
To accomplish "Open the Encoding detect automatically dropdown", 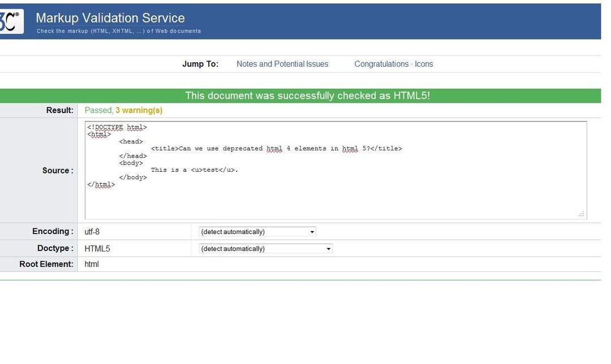I will (x=257, y=232).
